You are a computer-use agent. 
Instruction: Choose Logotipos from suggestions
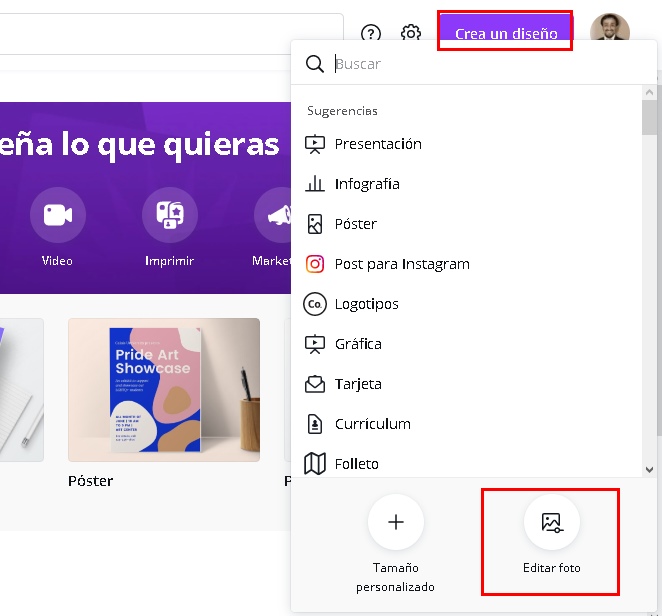pyautogui.click(x=366, y=304)
